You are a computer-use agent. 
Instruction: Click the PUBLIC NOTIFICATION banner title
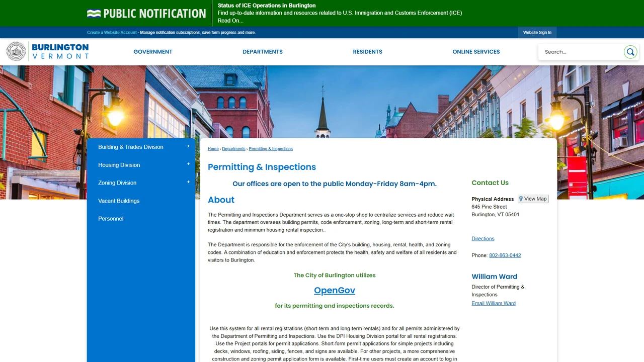coord(154,14)
